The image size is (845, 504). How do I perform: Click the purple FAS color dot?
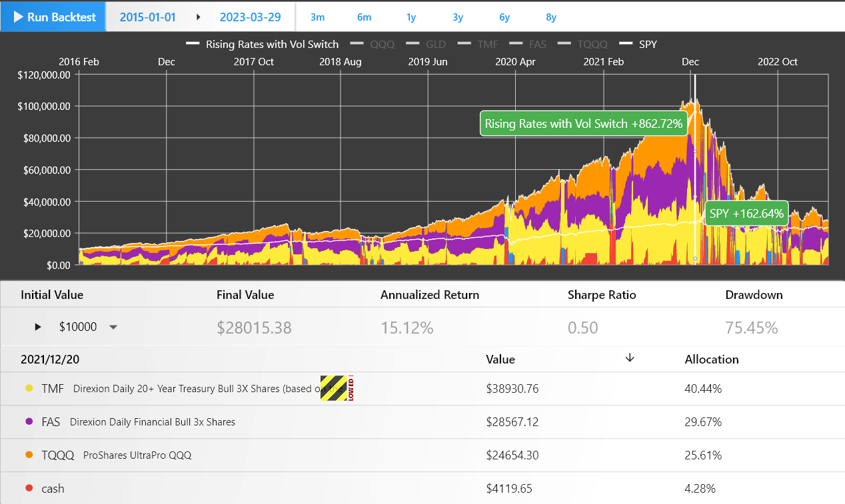29,421
